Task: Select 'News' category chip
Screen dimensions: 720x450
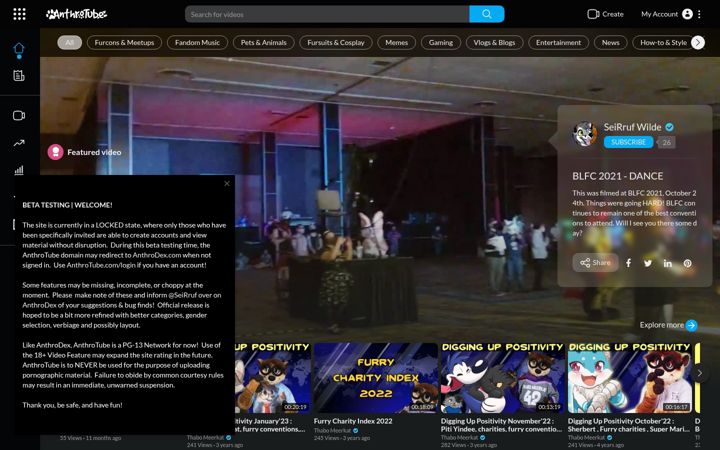Action: click(x=611, y=43)
